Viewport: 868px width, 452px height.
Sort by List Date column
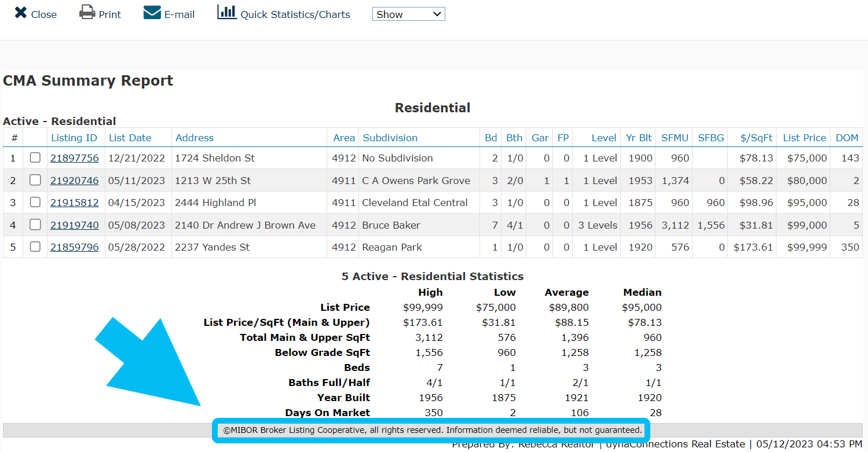130,138
